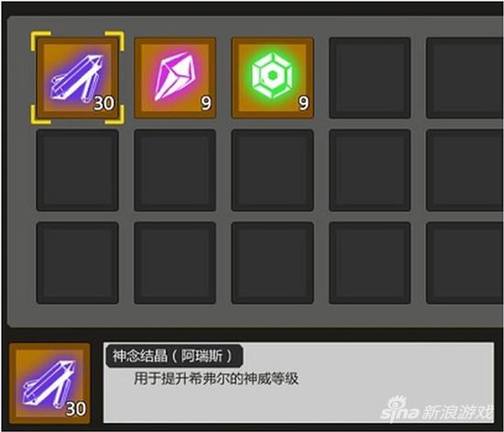Select the fifth empty slot in third row

[466, 263]
